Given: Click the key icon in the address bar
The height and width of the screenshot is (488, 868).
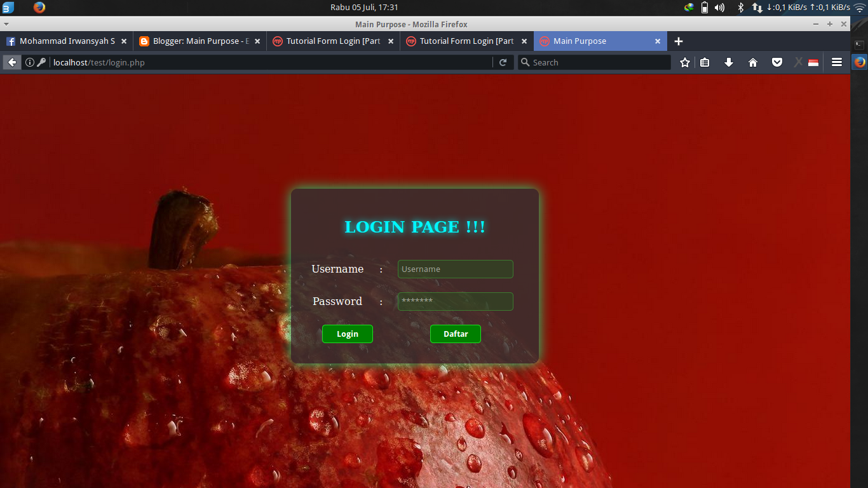Looking at the screenshot, I should point(41,62).
